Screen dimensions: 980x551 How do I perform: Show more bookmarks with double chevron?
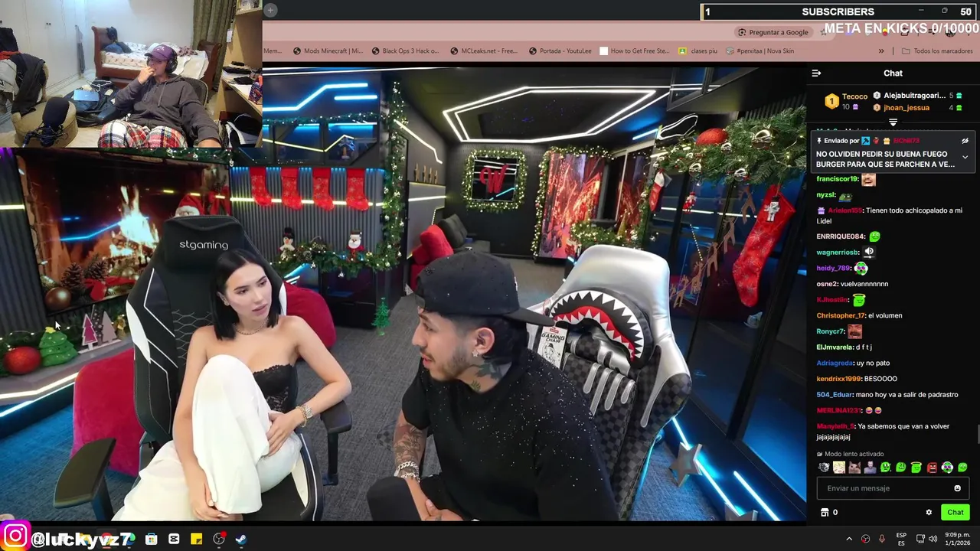(x=881, y=51)
